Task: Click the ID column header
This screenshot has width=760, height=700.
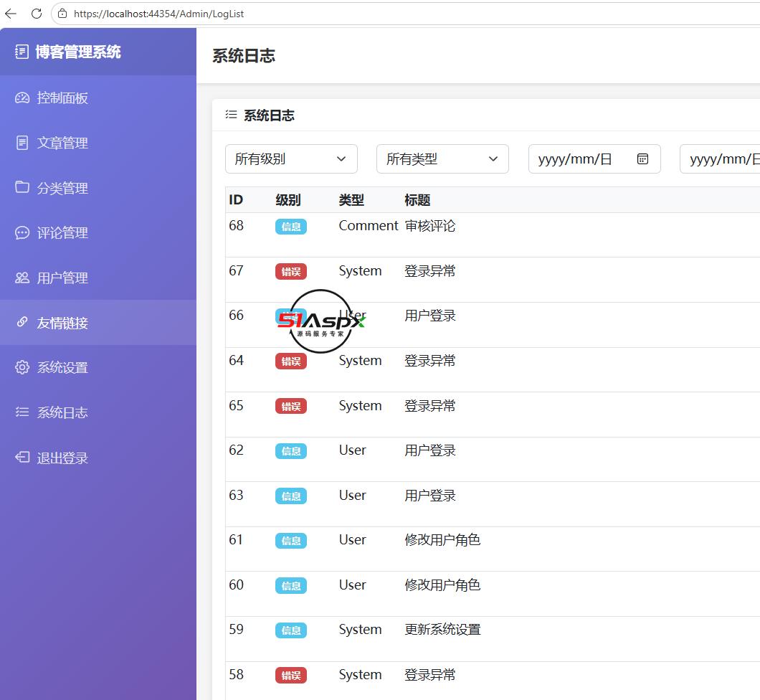Action: tap(236, 199)
